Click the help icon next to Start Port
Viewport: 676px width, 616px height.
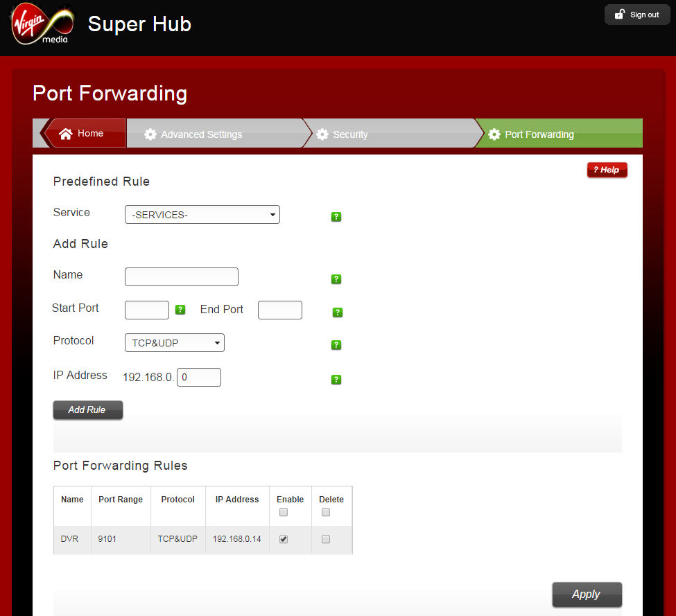click(180, 310)
